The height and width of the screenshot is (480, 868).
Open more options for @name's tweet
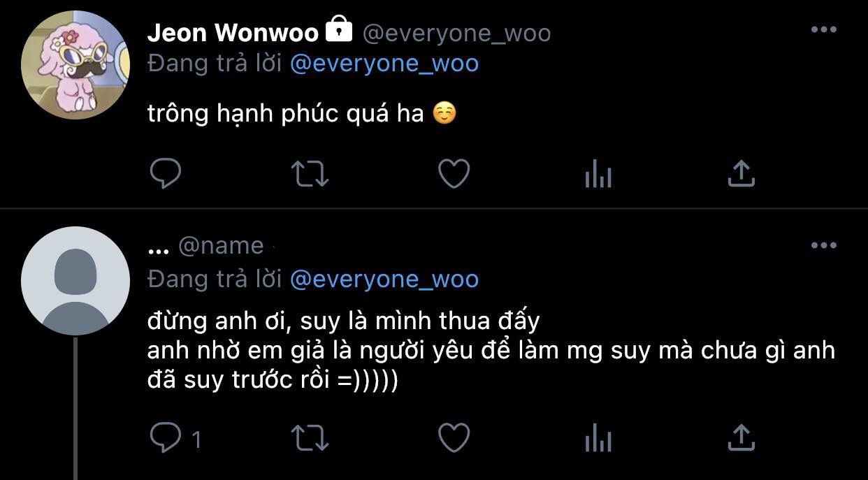tap(823, 245)
